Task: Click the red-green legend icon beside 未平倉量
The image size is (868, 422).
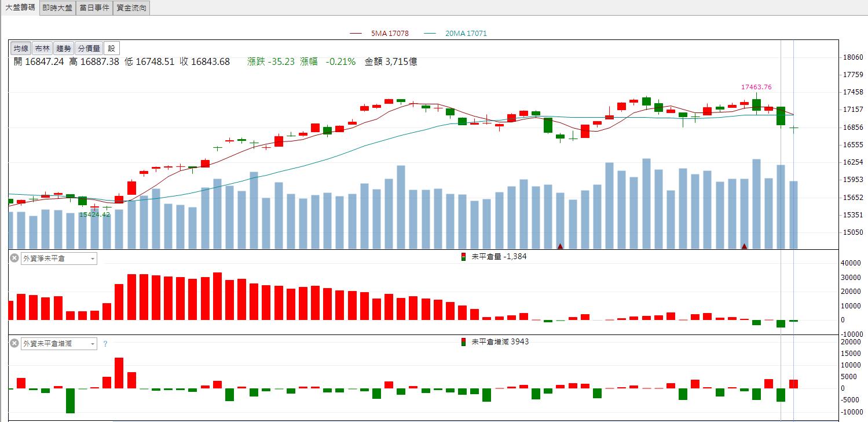Action: point(463,257)
